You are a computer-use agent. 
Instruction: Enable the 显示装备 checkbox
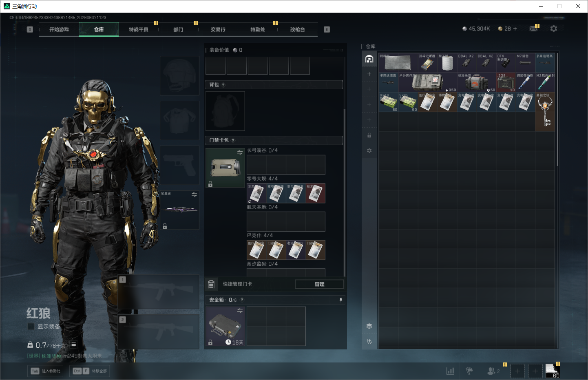[31, 326]
